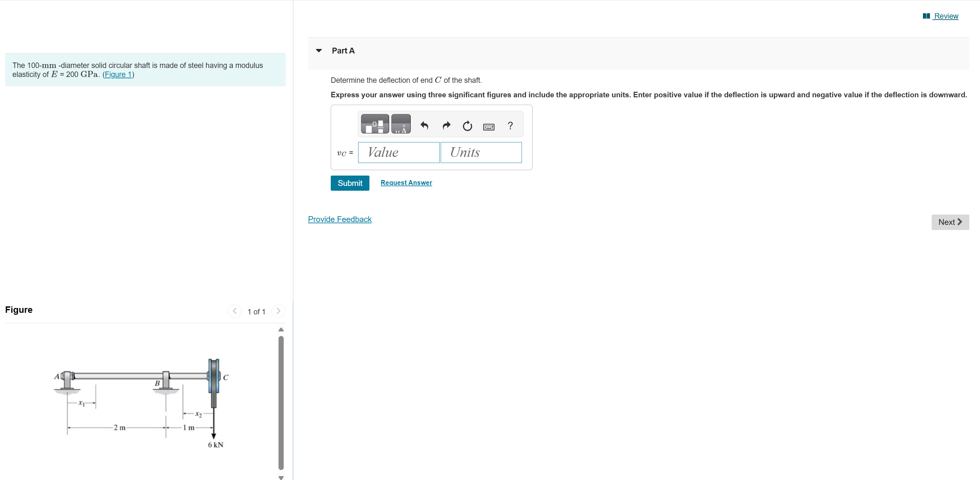Click the Review book icon
The image size is (980, 480).
[x=926, y=16]
